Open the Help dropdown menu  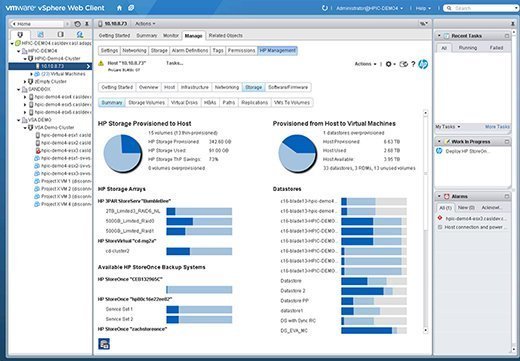click(x=423, y=8)
